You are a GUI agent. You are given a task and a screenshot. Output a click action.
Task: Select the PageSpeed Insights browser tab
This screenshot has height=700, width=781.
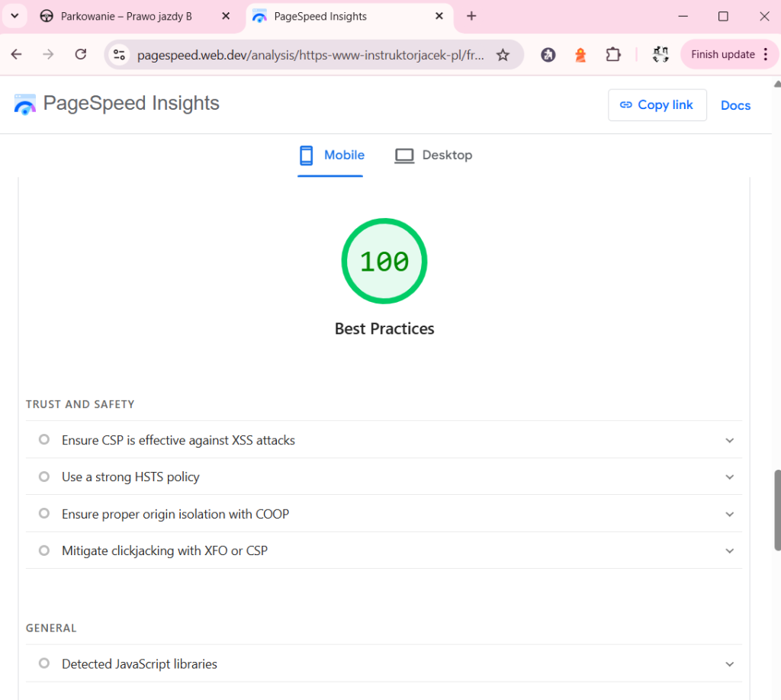(x=349, y=17)
